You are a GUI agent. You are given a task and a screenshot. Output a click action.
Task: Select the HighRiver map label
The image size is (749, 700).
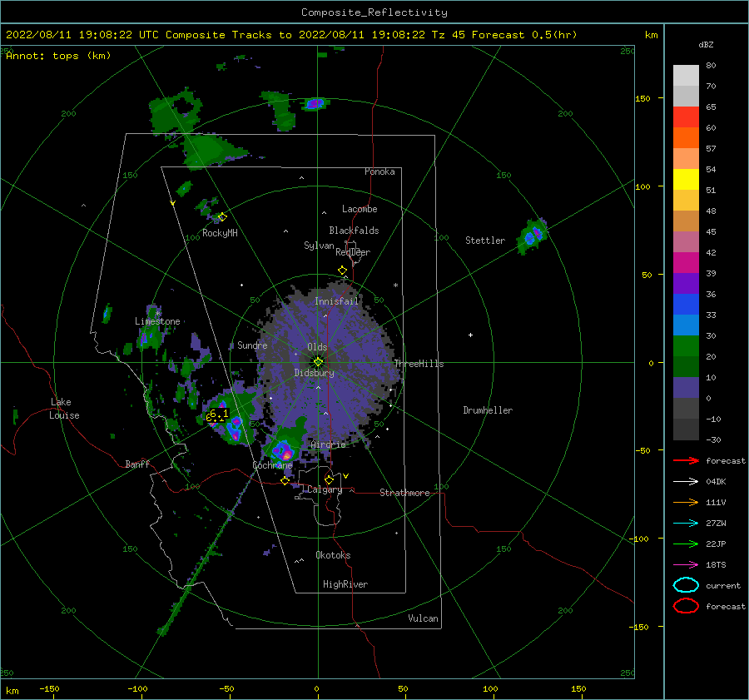coord(345,584)
